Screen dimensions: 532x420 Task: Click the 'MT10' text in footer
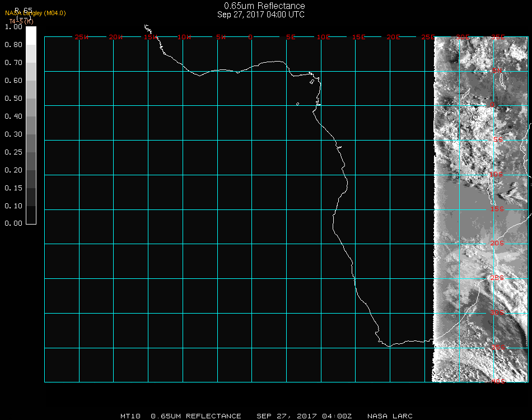tap(130, 416)
